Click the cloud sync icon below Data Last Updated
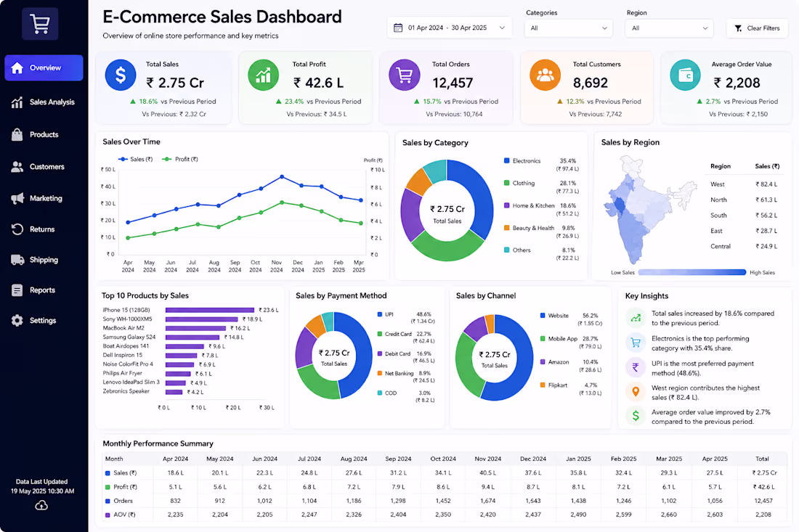 click(x=42, y=505)
